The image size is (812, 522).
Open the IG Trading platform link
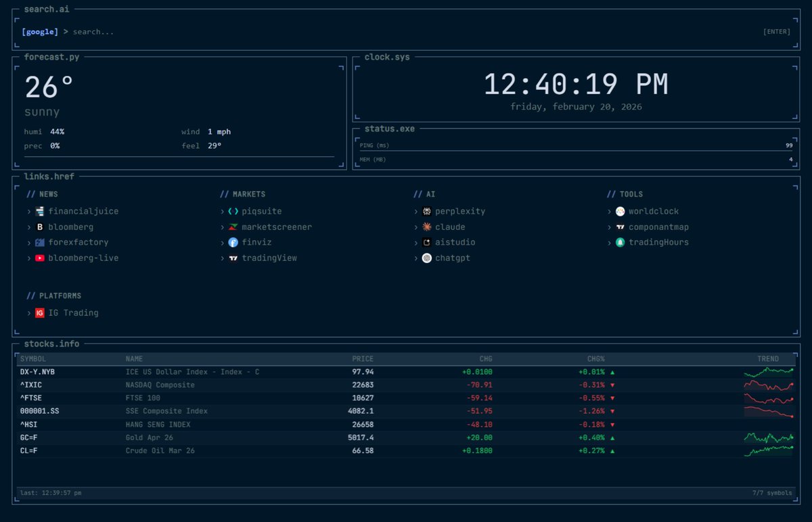(x=73, y=313)
